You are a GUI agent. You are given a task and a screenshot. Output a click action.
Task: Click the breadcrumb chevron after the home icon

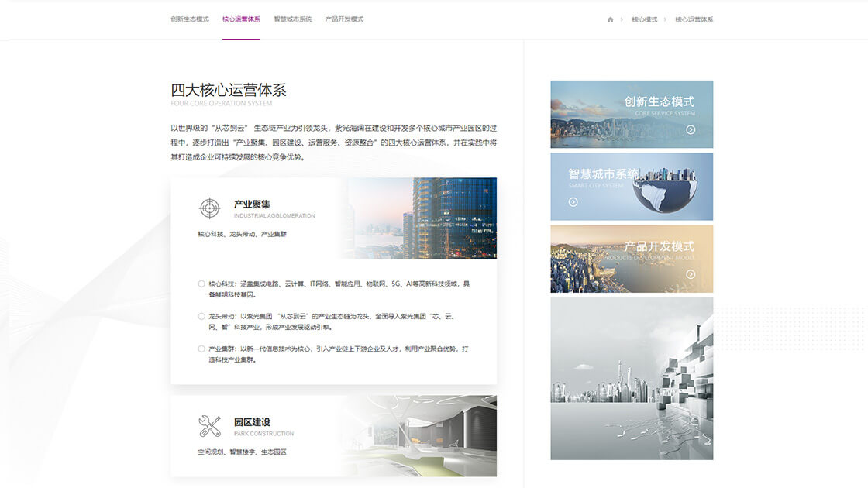point(622,19)
